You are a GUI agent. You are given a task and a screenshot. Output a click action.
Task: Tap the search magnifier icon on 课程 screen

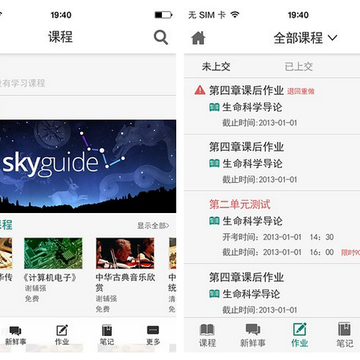(161, 37)
